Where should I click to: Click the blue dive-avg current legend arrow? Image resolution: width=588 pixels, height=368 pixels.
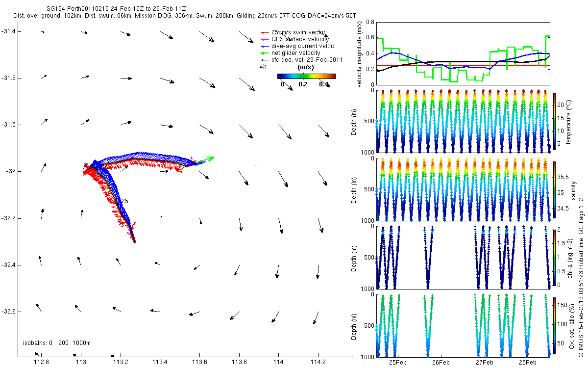[x=265, y=46]
